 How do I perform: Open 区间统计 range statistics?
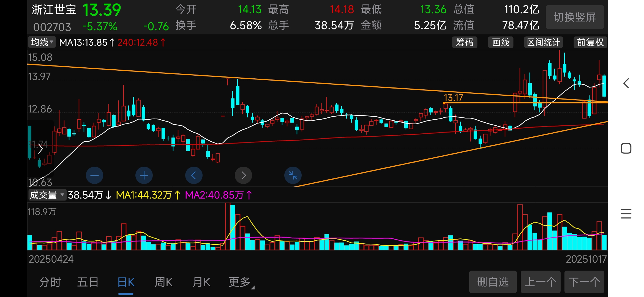543,42
